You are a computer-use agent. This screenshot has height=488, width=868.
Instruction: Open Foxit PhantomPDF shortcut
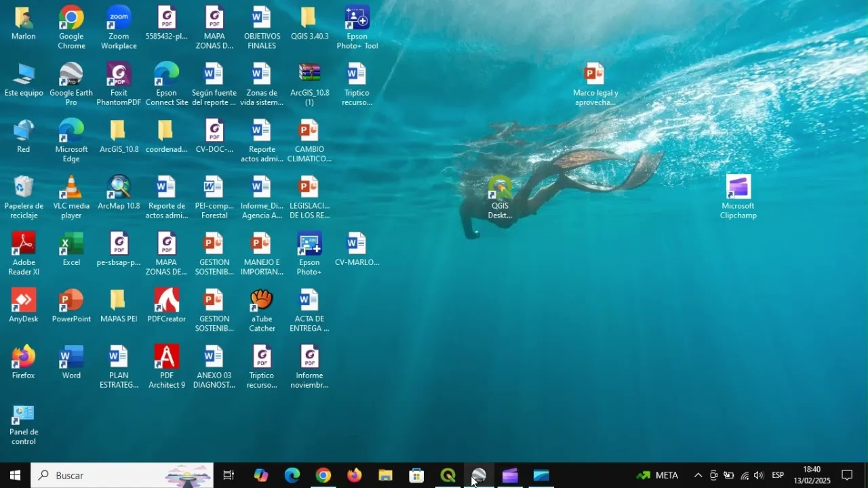[x=119, y=84]
